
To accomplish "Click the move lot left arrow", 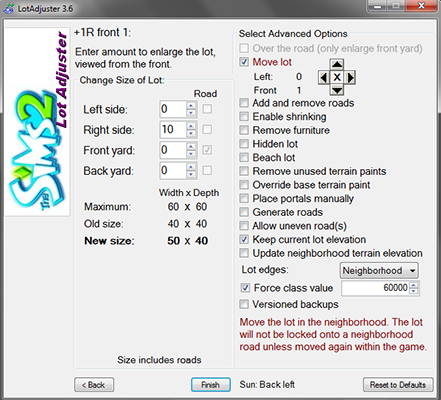I will pos(323,78).
